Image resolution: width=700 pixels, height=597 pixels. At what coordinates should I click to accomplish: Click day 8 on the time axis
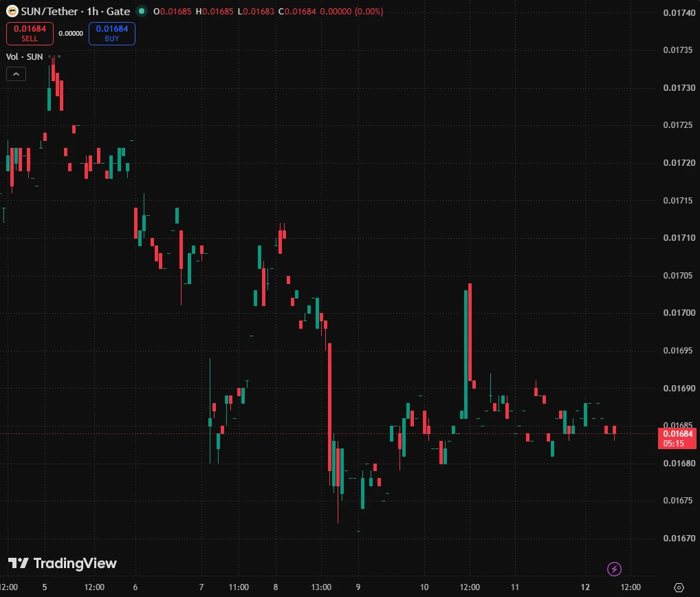click(276, 587)
